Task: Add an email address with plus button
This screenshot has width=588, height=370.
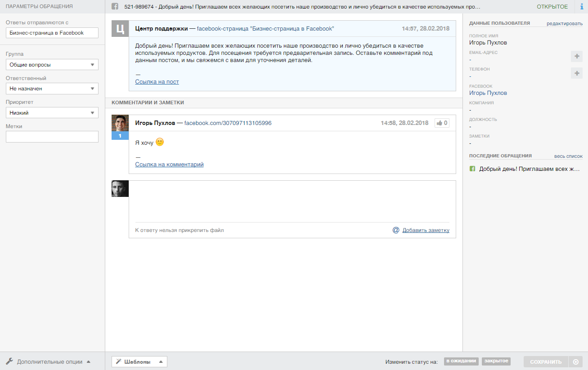Action: (576, 56)
